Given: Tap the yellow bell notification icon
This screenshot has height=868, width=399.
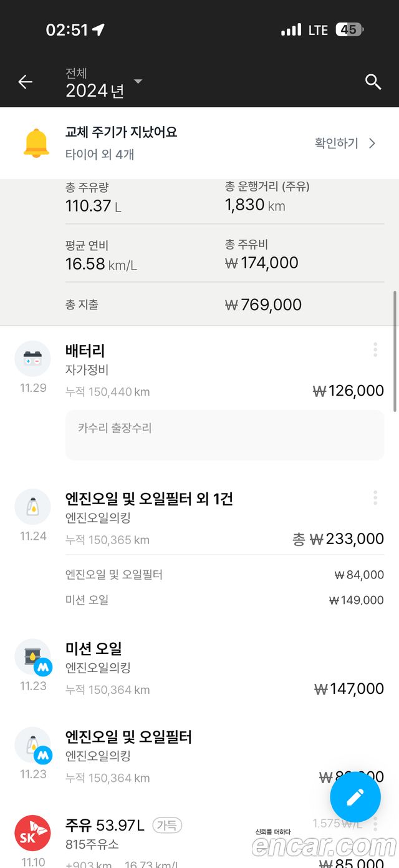Looking at the screenshot, I should 36,143.
